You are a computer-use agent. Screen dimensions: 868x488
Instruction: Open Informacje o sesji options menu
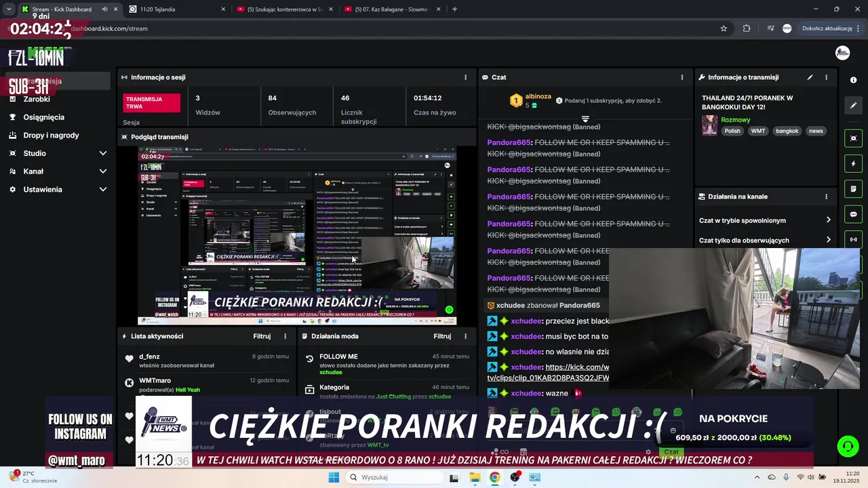[465, 77]
